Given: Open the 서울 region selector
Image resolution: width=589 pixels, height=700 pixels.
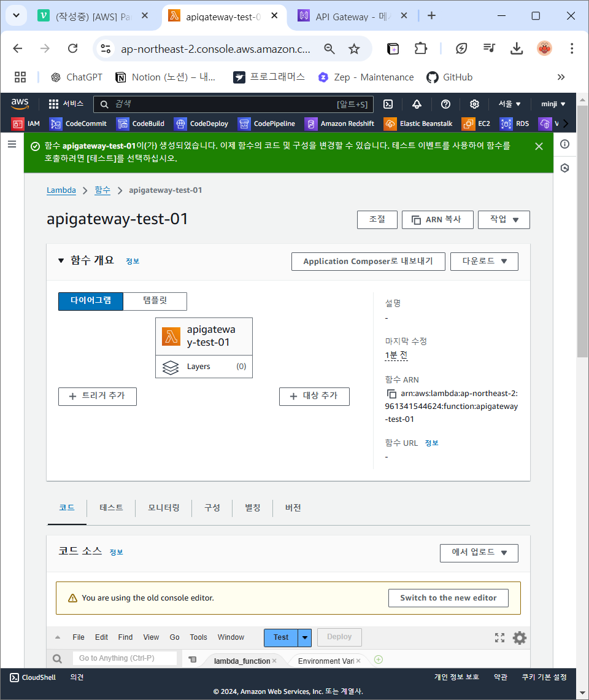Looking at the screenshot, I should (x=510, y=104).
